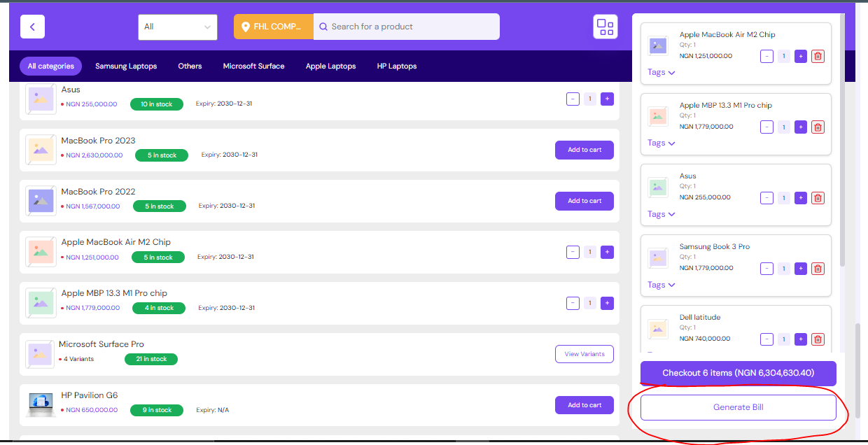Add MacBook Pro 2022 to cart
This screenshot has width=868, height=445.
(584, 201)
